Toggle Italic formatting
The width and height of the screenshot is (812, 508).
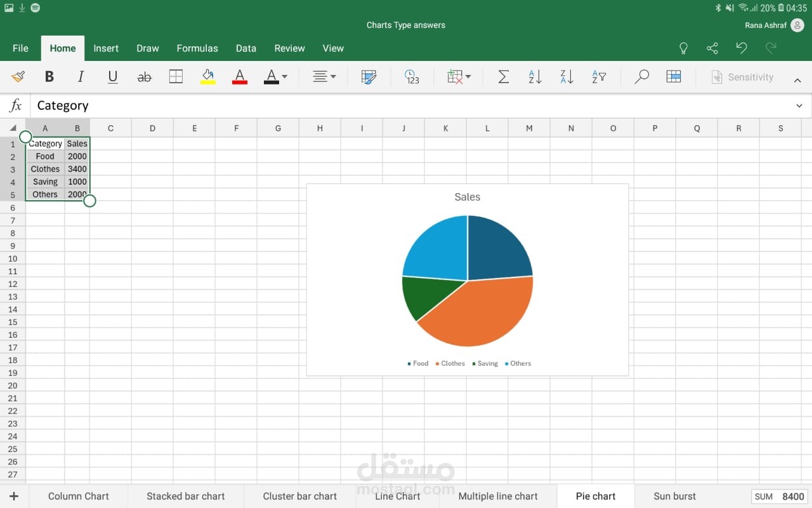coord(81,77)
